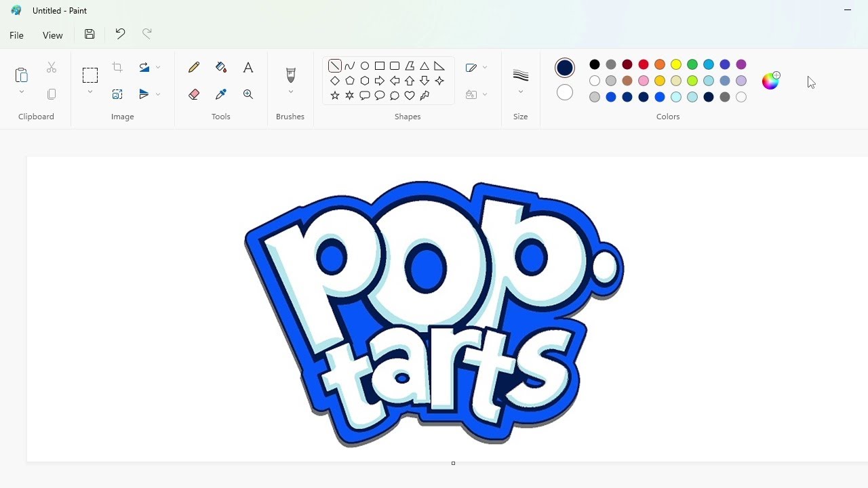The height and width of the screenshot is (488, 868).
Task: Expand the Flip options chevron
Action: [158, 94]
